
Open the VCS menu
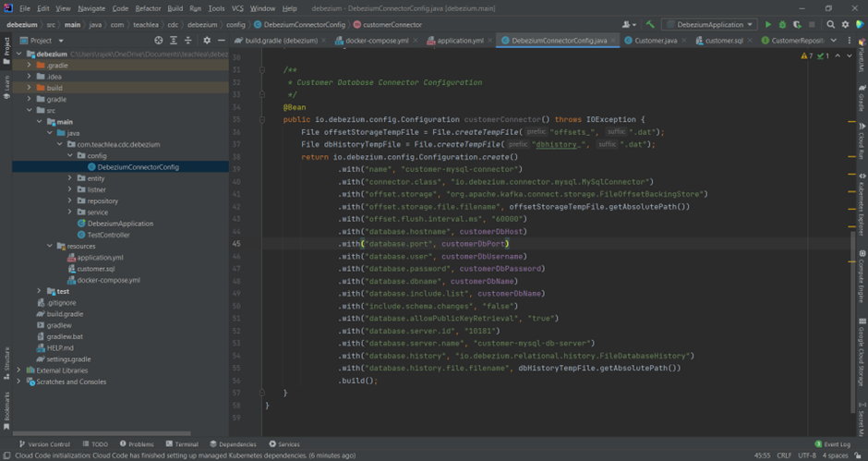point(237,8)
